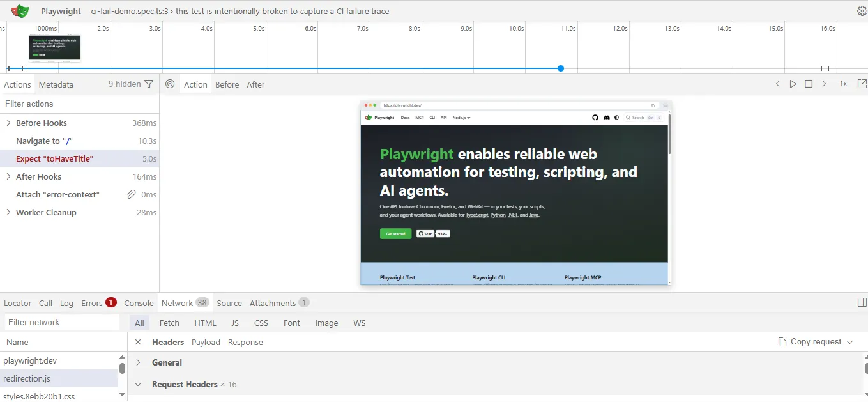Click the blue timeline end handle

point(560,68)
